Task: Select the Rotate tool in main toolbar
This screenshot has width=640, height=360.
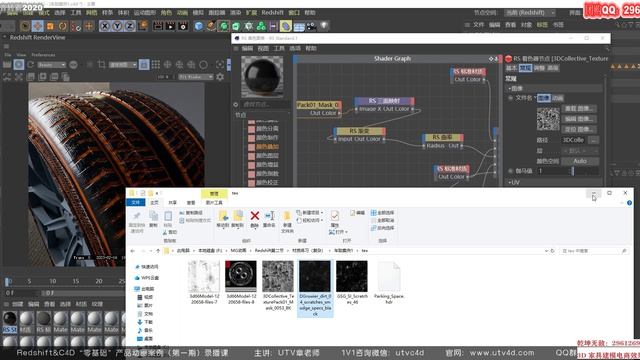Action: pos(63,26)
